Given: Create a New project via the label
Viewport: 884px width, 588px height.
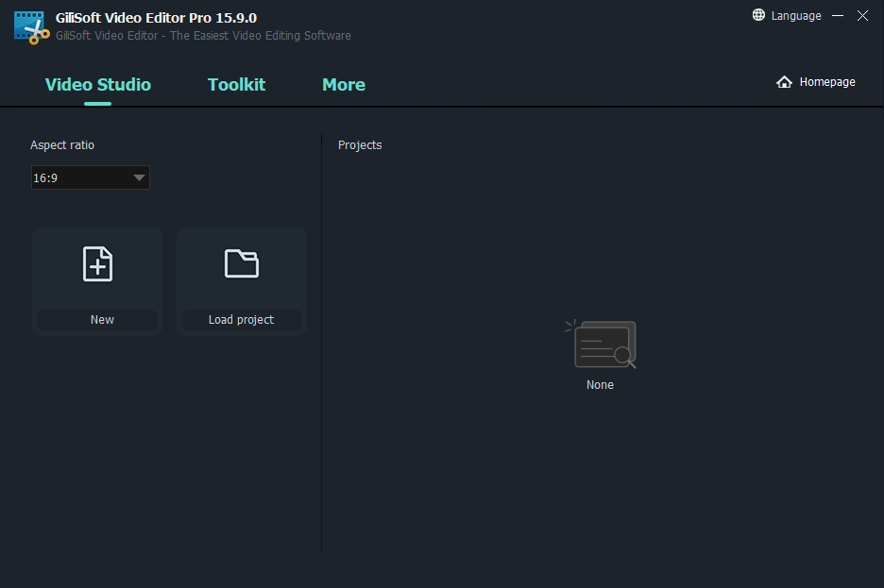Looking at the screenshot, I should pyautogui.click(x=102, y=319).
